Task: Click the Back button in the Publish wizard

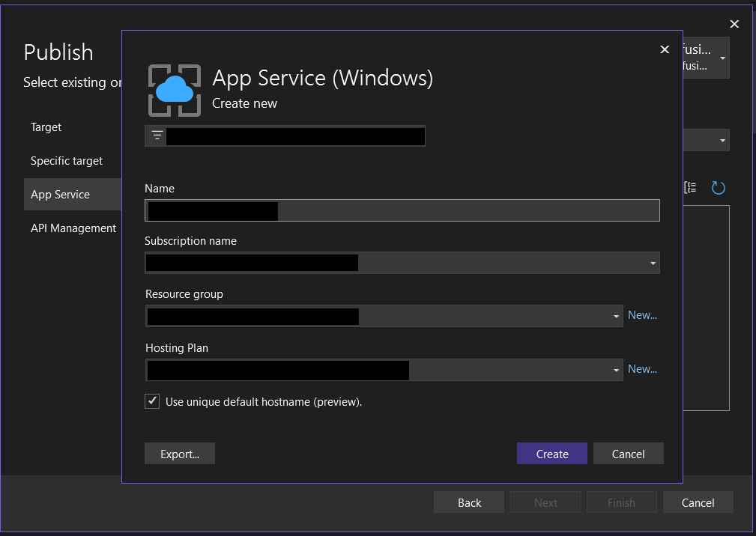Action: coord(468,502)
